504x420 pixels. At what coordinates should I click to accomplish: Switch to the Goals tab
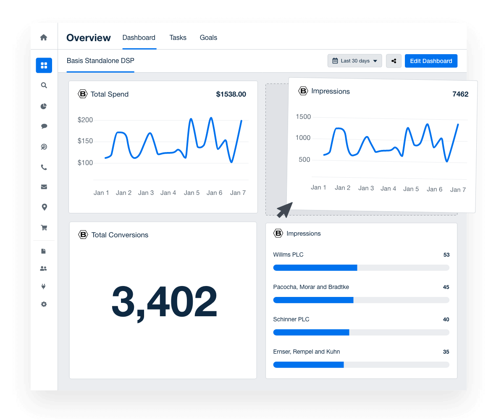pyautogui.click(x=208, y=38)
